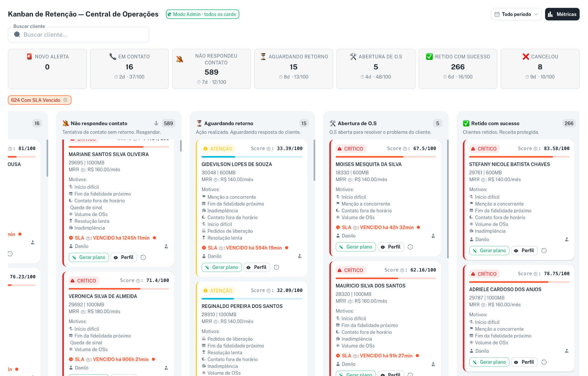
Task: Click the Buscar cliente search field
Action: [x=78, y=35]
